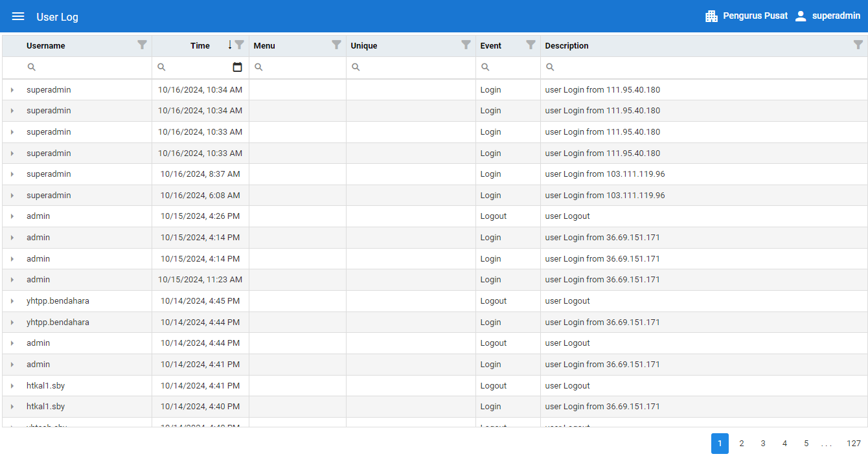Open the Time column filter icon
Viewport: 868px width, 463px height.
click(x=240, y=45)
